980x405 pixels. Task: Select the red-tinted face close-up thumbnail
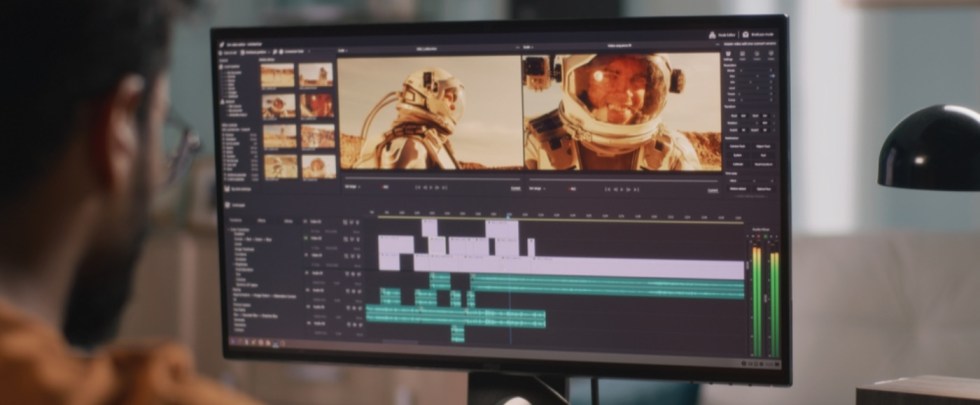click(x=316, y=105)
